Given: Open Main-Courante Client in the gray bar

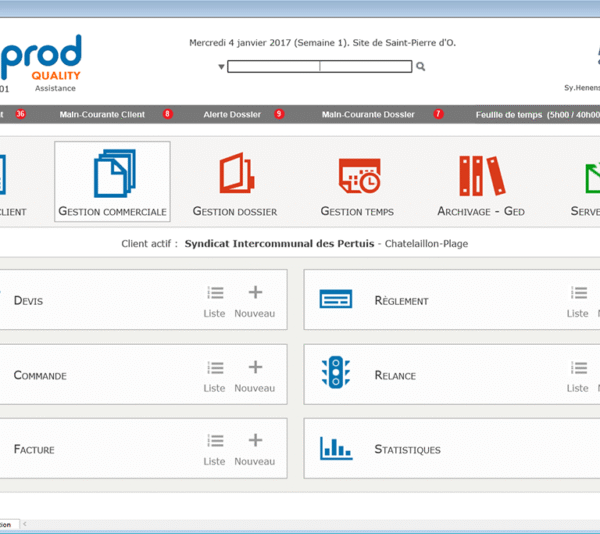Looking at the screenshot, I should pyautogui.click(x=102, y=114).
